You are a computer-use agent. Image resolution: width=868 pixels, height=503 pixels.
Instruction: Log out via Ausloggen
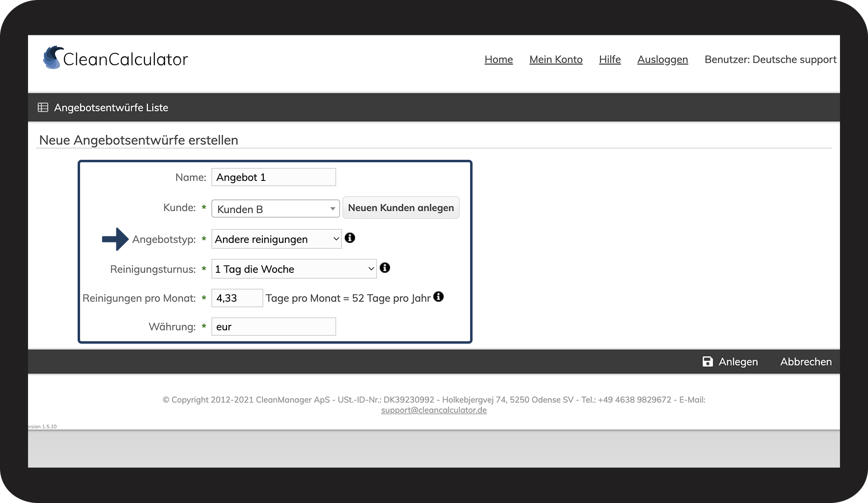(x=663, y=59)
